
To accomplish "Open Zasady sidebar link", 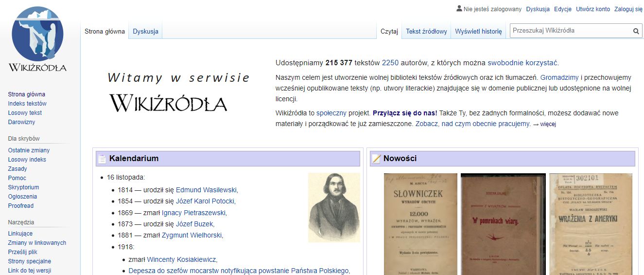I will [x=17, y=169].
